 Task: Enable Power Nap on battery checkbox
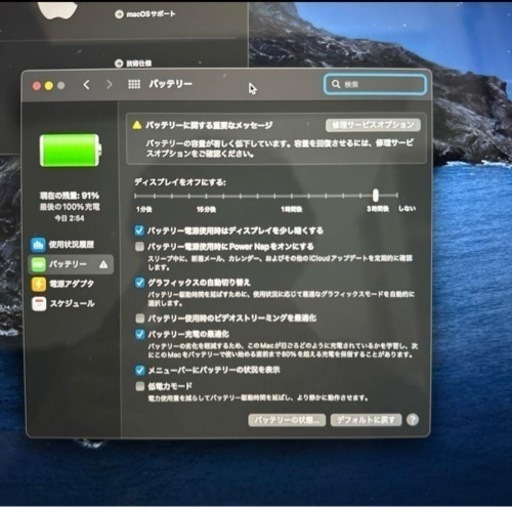coord(139,246)
